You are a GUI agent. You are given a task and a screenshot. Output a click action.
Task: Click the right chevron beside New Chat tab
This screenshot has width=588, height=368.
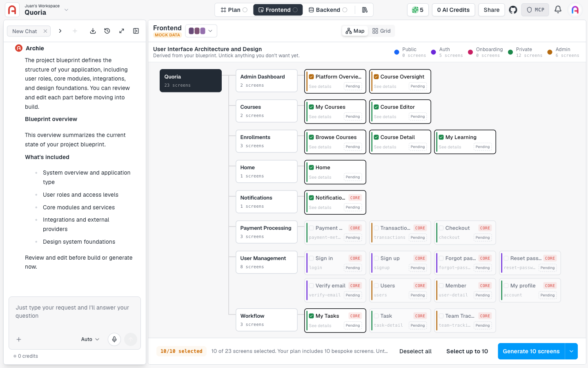coord(60,31)
